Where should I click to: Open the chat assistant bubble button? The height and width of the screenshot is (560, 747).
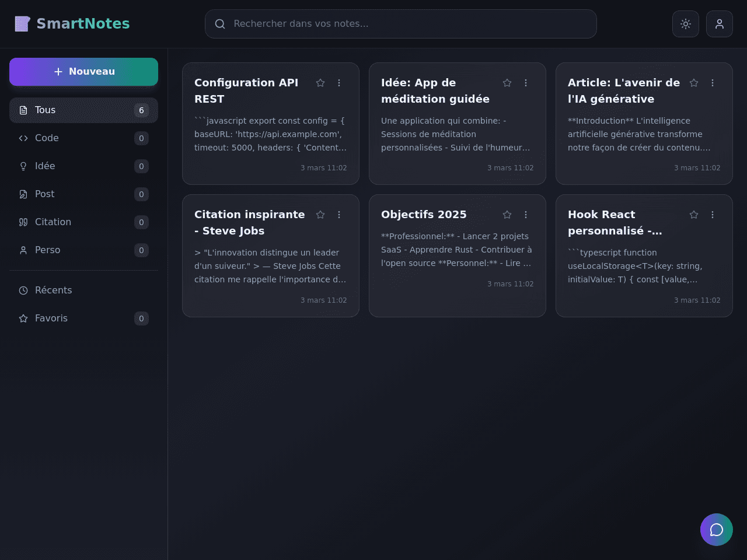coord(717,530)
